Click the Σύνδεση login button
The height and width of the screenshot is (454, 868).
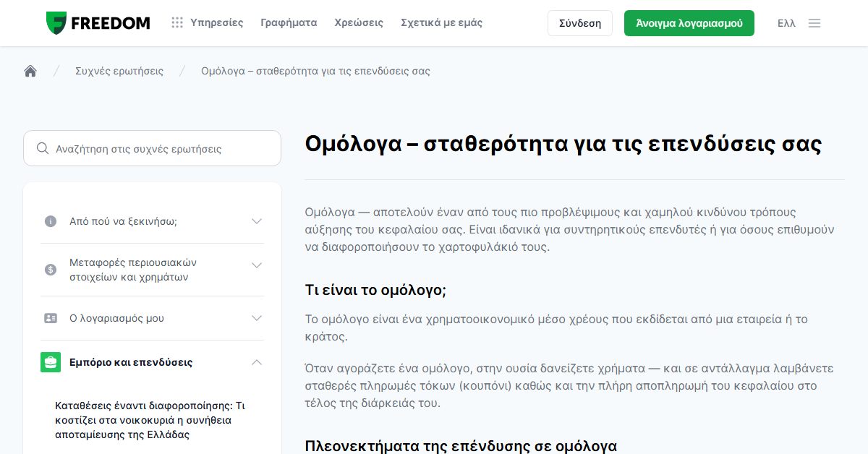580,23
